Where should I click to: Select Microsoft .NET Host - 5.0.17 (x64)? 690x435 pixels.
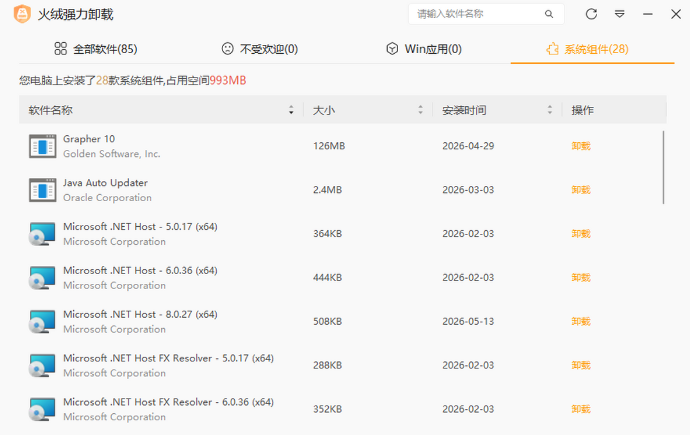click(140, 227)
